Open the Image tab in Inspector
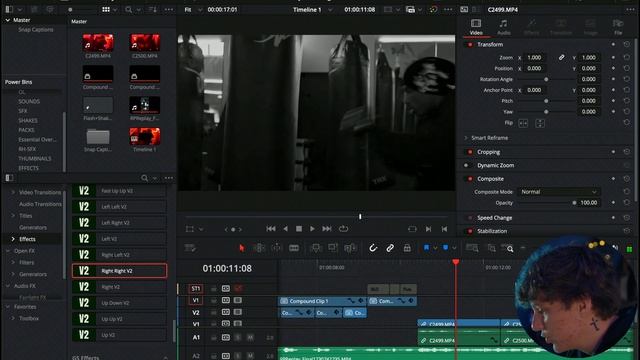Viewport: 640px width, 360px height. coord(590,27)
